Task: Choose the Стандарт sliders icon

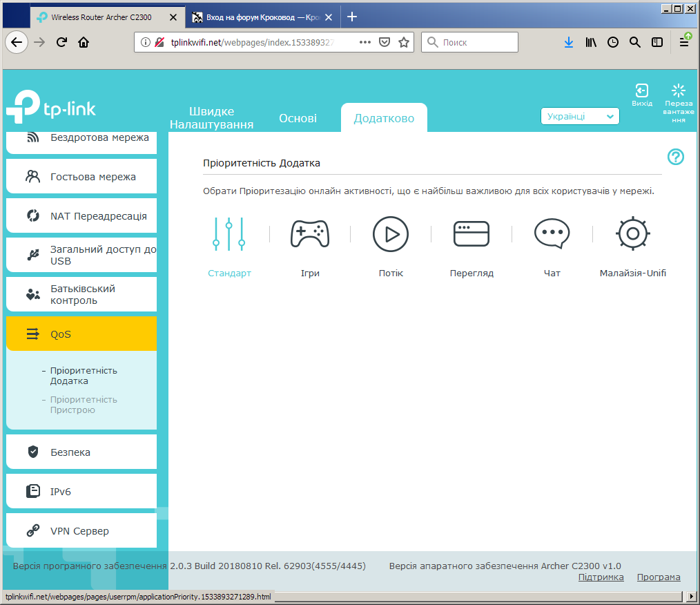Action: click(x=229, y=234)
